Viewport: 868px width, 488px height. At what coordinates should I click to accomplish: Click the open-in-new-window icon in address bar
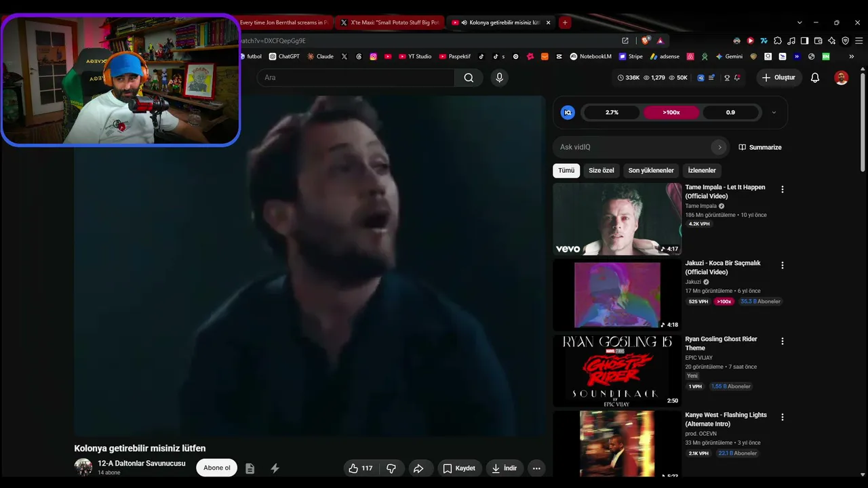click(625, 41)
